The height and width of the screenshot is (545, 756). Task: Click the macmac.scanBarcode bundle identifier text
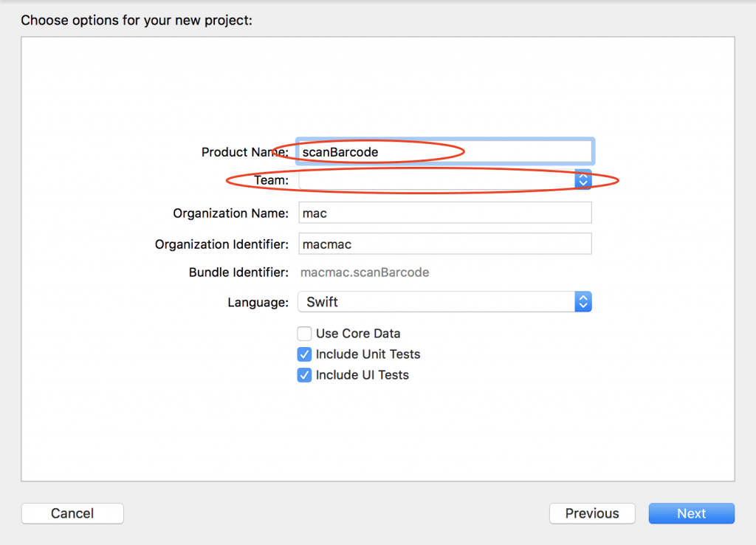click(x=365, y=272)
